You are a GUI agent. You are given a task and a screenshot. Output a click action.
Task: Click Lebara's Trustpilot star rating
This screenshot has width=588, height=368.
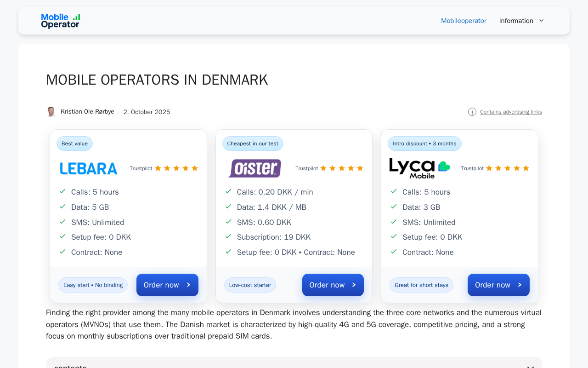(176, 168)
